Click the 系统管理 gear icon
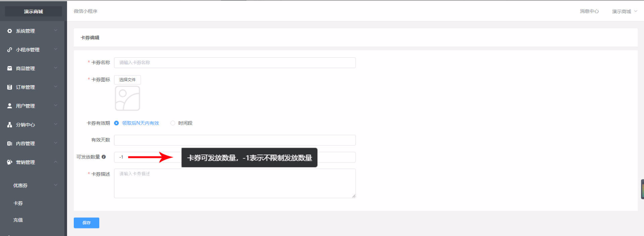The image size is (644, 236). click(10, 31)
